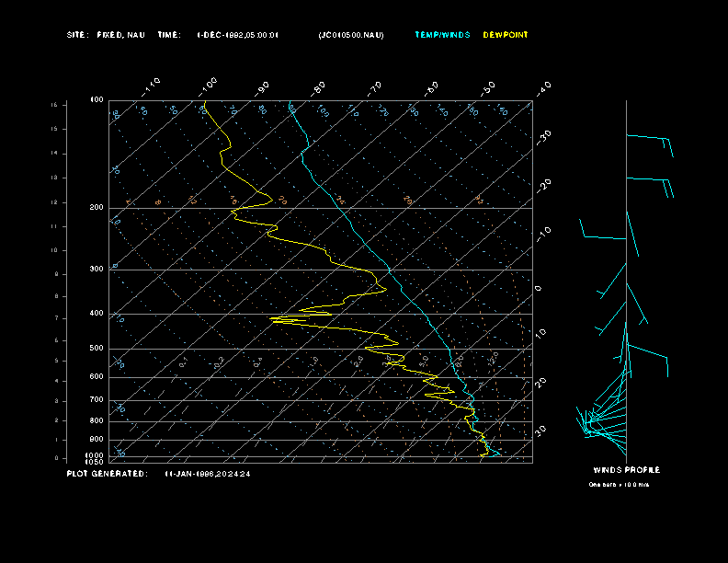Click the -30 isotherm label on right axis
Image resolution: width=728 pixels, height=563 pixels.
543,137
